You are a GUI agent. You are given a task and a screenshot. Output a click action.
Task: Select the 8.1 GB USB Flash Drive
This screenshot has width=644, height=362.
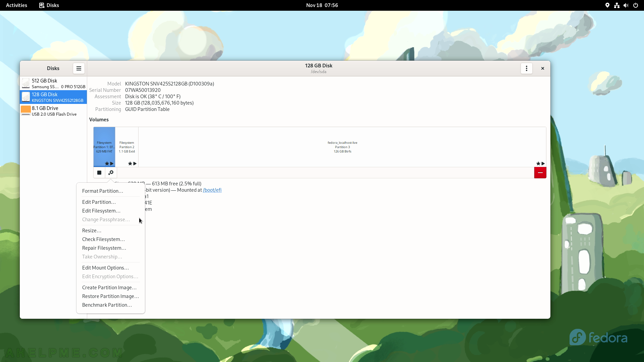pyautogui.click(x=53, y=111)
